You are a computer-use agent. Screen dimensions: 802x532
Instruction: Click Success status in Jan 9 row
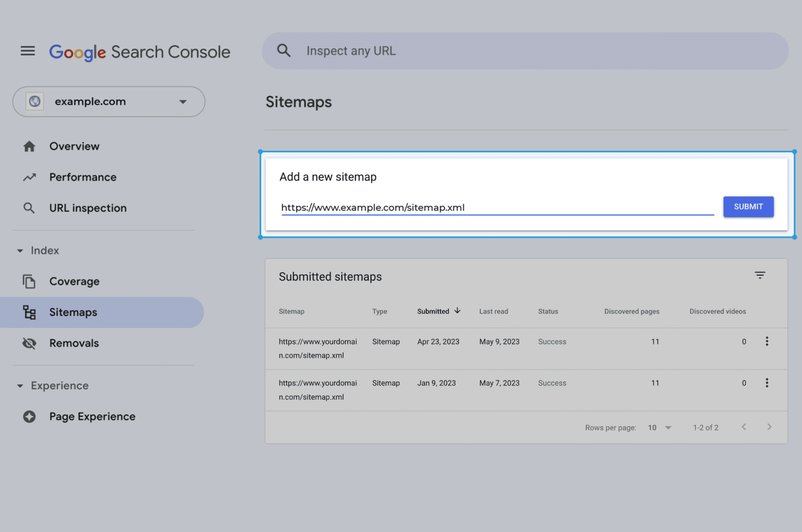pyautogui.click(x=552, y=383)
